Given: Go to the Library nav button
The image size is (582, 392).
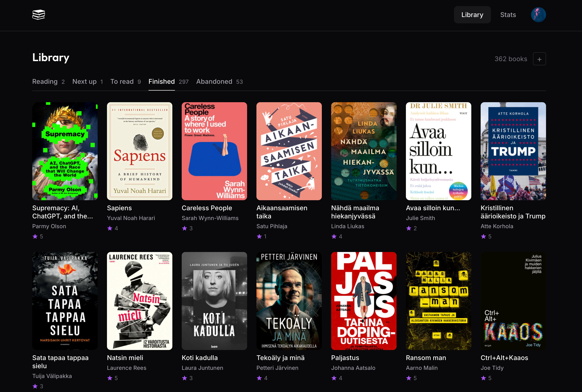Looking at the screenshot, I should (x=472, y=15).
